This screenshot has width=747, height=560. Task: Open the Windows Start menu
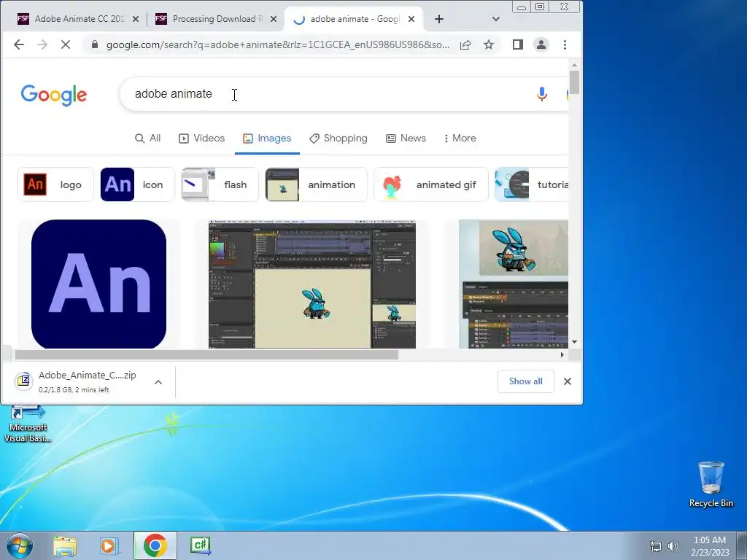pyautogui.click(x=20, y=545)
